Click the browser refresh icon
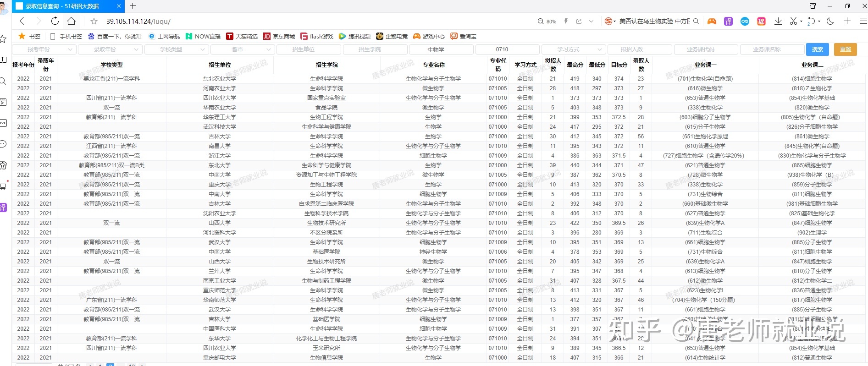The image size is (868, 366). (55, 21)
